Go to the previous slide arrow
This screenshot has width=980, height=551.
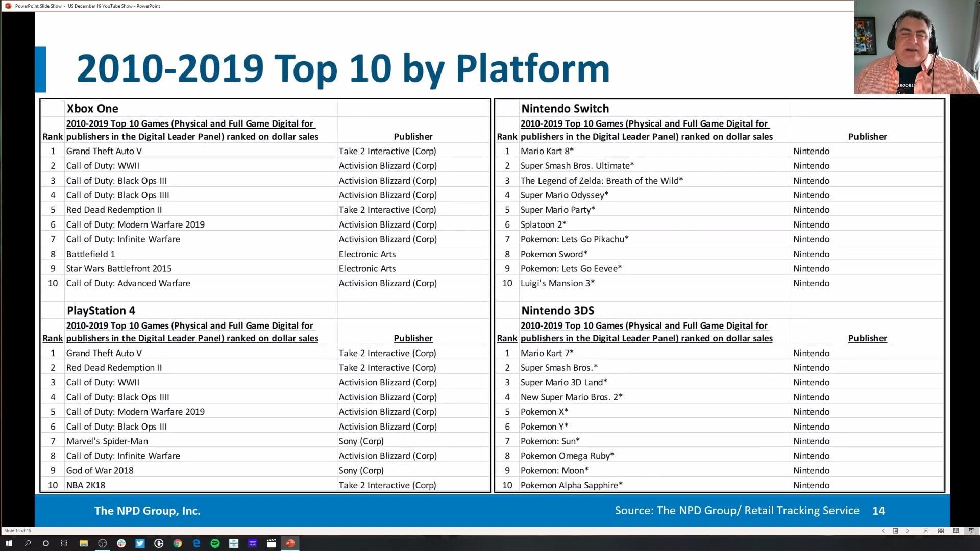point(883,531)
